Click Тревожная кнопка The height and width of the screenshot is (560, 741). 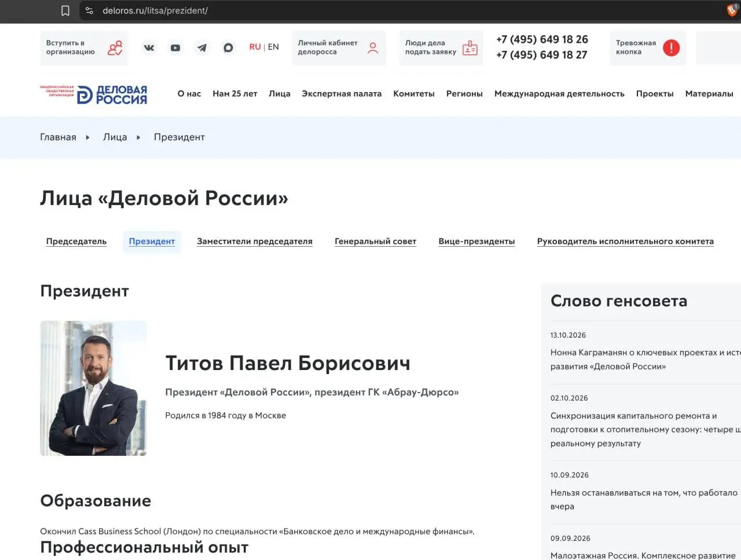tap(648, 47)
